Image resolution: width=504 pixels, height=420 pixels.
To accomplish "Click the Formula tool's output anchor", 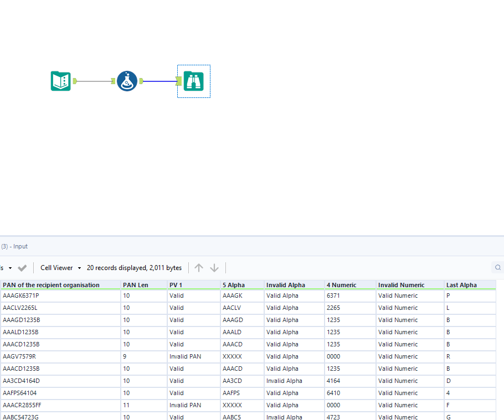I will (x=141, y=81).
